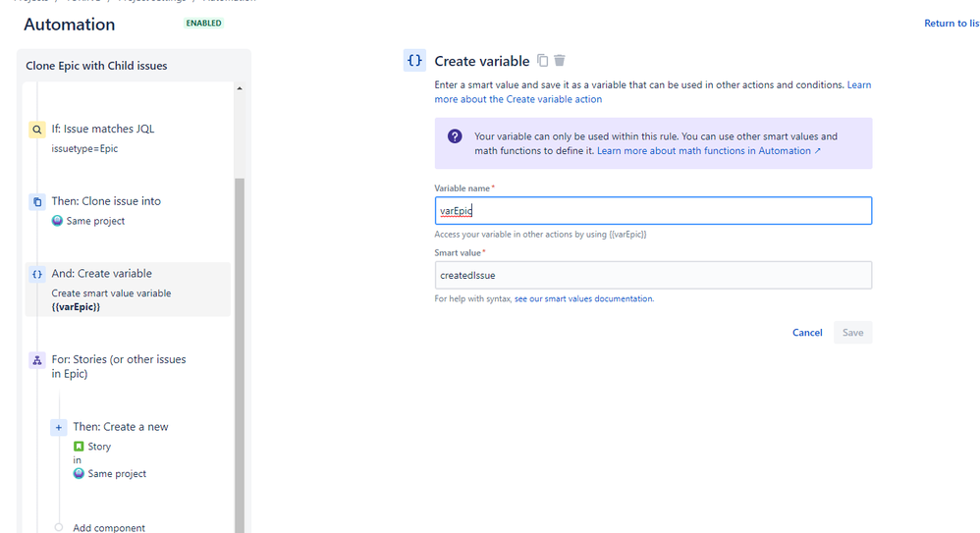Click the curly braces Create variable header icon

pyautogui.click(x=414, y=61)
